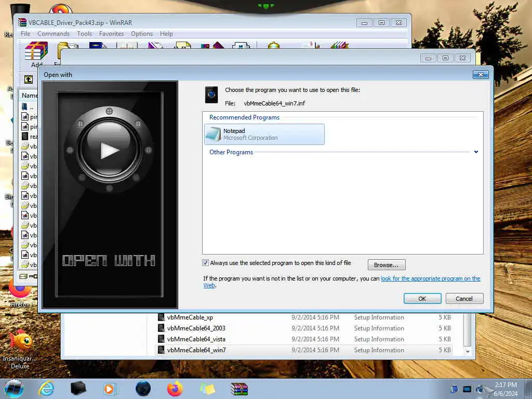This screenshot has width=532, height=399.
Task: Click the Add icon in WinRAR toolbar
Action: tap(37, 54)
